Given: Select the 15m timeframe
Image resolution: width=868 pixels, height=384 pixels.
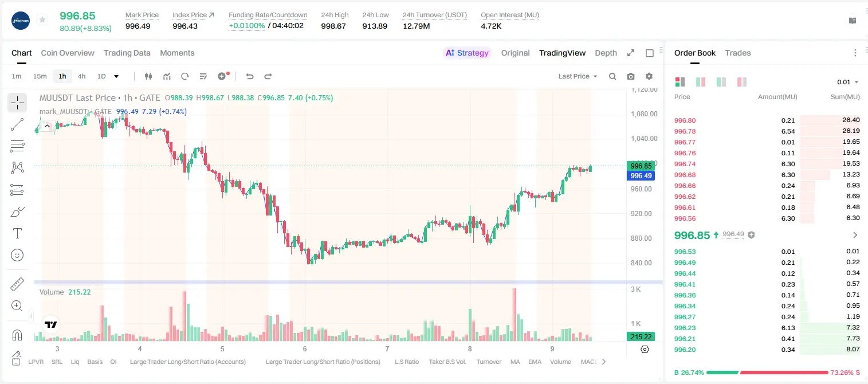Looking at the screenshot, I should 40,76.
